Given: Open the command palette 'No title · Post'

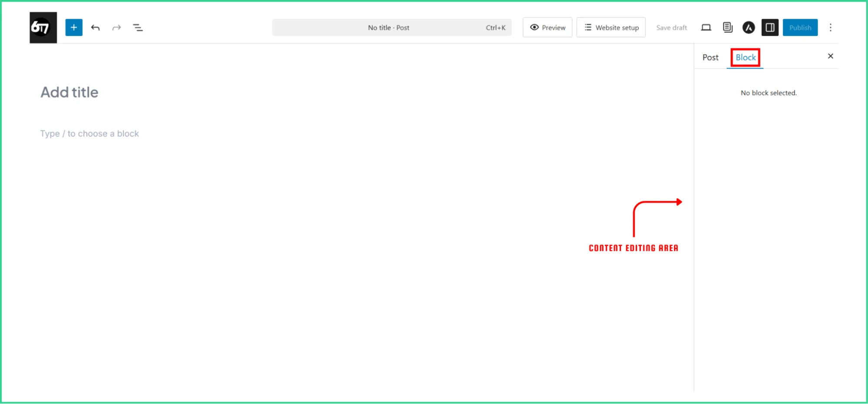Looking at the screenshot, I should (x=392, y=27).
